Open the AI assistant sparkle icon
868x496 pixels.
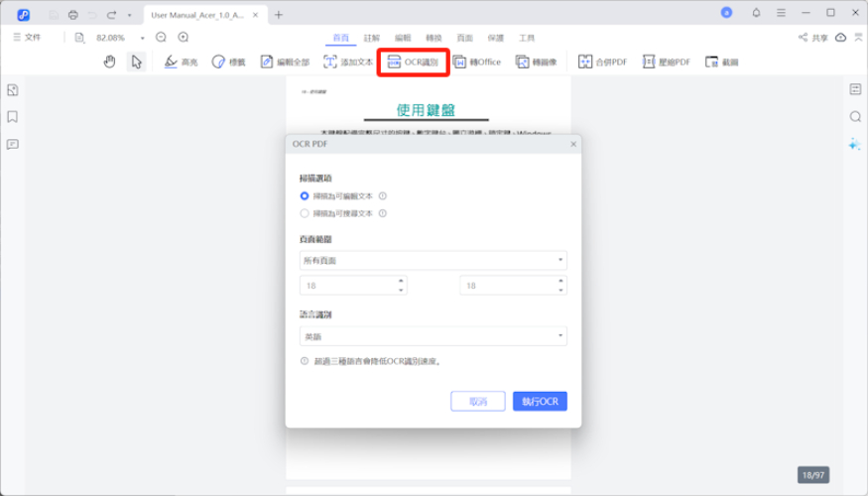(855, 145)
